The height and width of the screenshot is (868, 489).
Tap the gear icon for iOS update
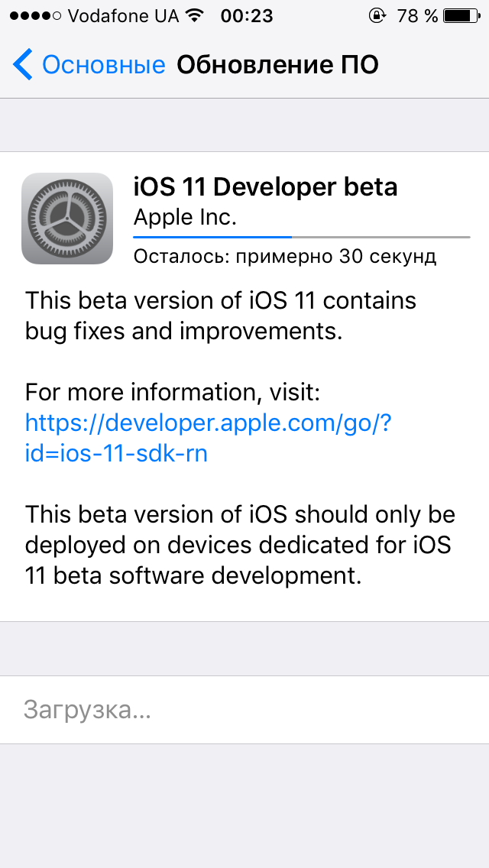click(x=67, y=219)
